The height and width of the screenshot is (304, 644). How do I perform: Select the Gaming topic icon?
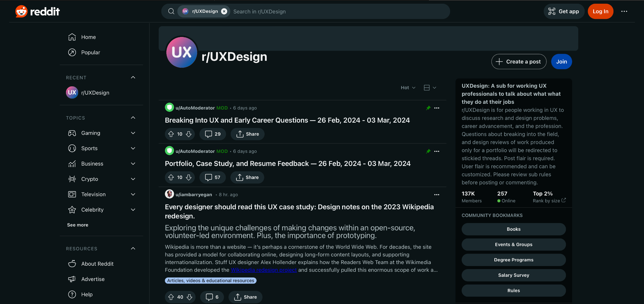click(x=72, y=133)
